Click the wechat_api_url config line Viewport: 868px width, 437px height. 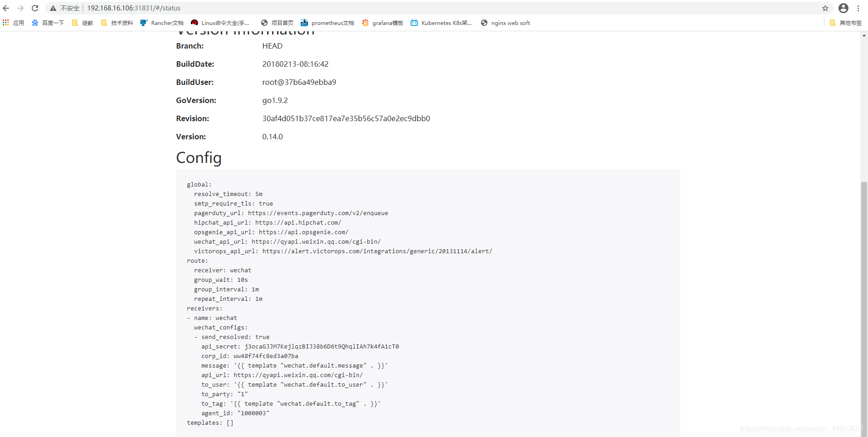pyautogui.click(x=288, y=241)
